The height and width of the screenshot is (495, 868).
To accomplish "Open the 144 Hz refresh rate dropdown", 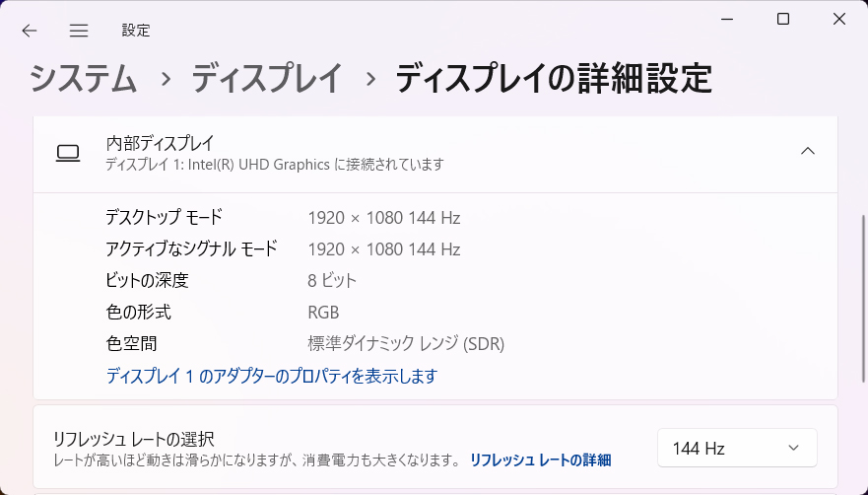I will click(x=737, y=448).
